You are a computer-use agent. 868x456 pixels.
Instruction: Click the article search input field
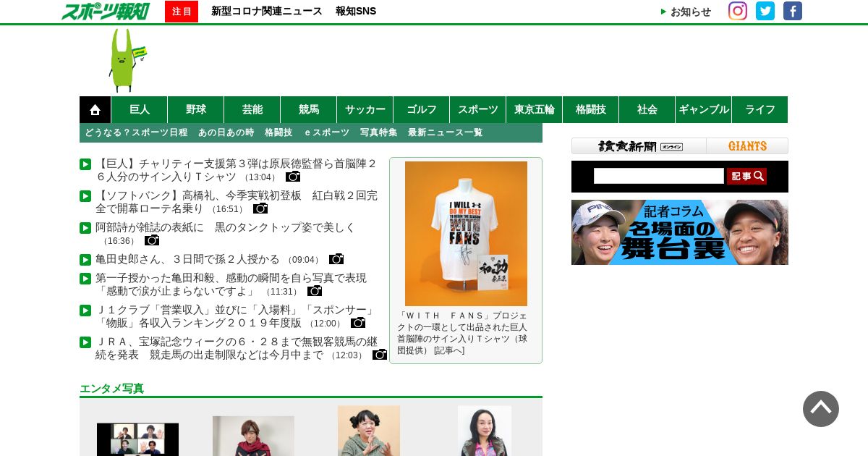click(x=659, y=176)
